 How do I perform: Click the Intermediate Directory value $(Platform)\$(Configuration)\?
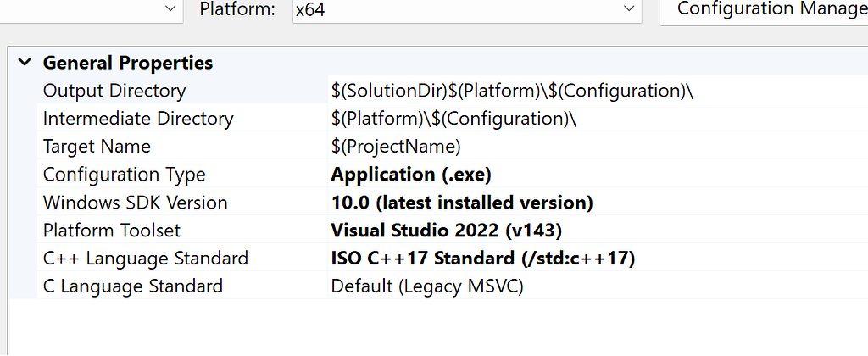pos(453,119)
